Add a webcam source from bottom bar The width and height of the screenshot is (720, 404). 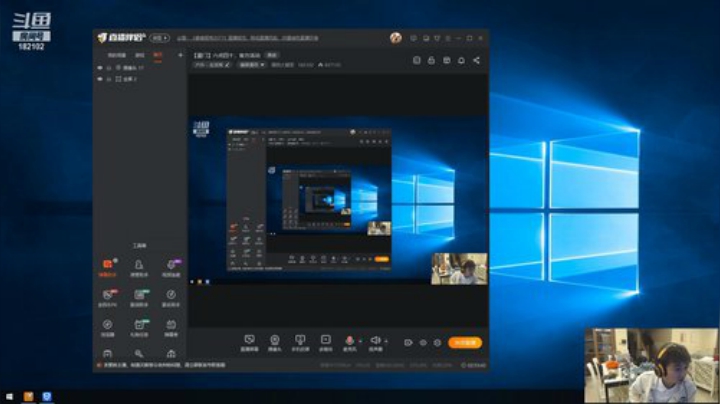(x=275, y=342)
